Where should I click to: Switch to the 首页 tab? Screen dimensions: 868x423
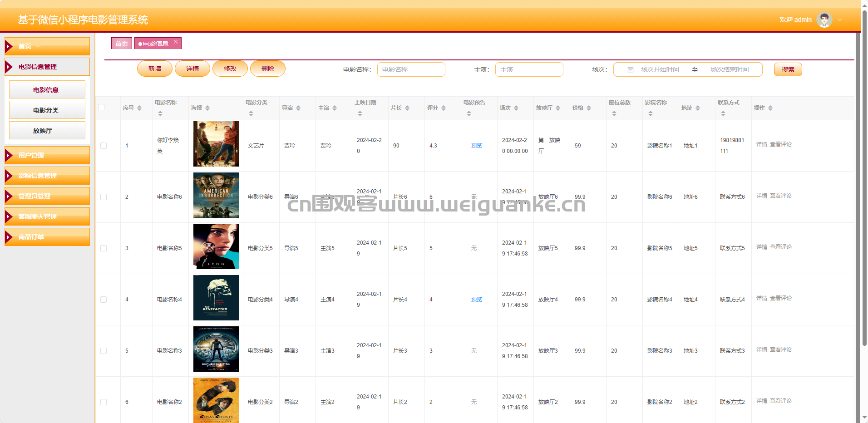pos(121,44)
